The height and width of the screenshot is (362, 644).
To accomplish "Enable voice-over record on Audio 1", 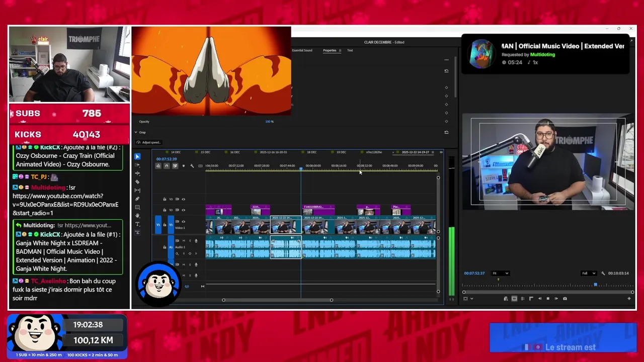I will tap(196, 241).
